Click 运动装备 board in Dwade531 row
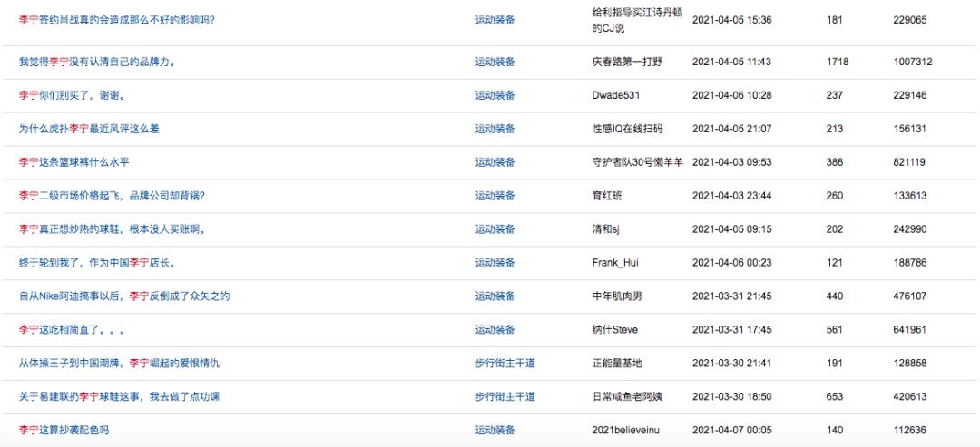Viewport: 980px width, 447px height. click(x=495, y=95)
